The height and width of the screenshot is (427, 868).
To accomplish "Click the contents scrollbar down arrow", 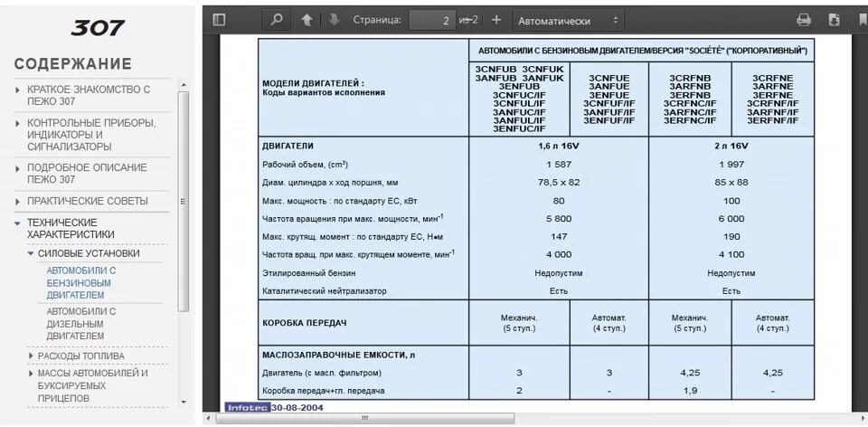I will [x=184, y=403].
